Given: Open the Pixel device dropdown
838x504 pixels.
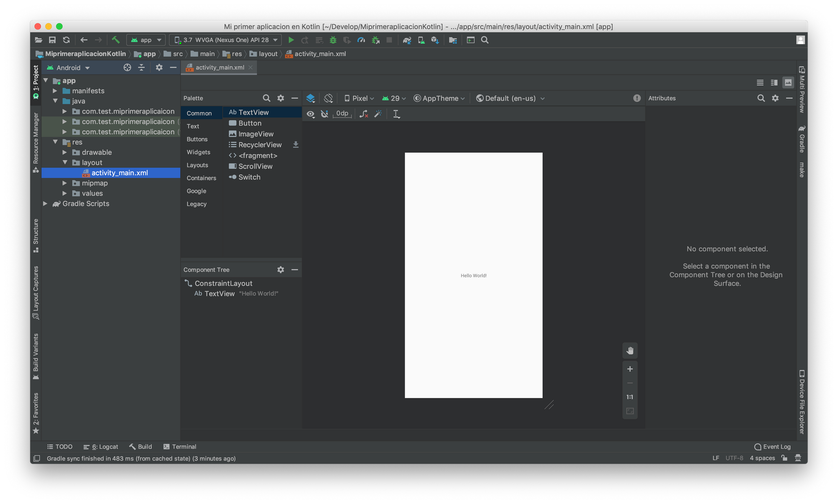Looking at the screenshot, I should coord(359,98).
